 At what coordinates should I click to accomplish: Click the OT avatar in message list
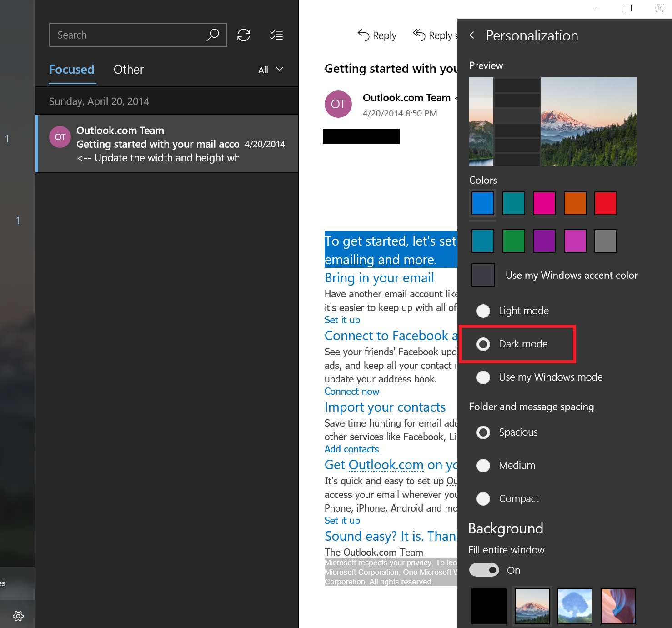(60, 137)
